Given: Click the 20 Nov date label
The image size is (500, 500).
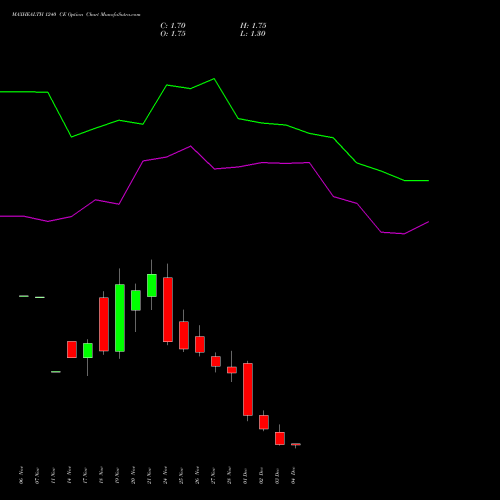Looking at the screenshot, I should point(133,475).
